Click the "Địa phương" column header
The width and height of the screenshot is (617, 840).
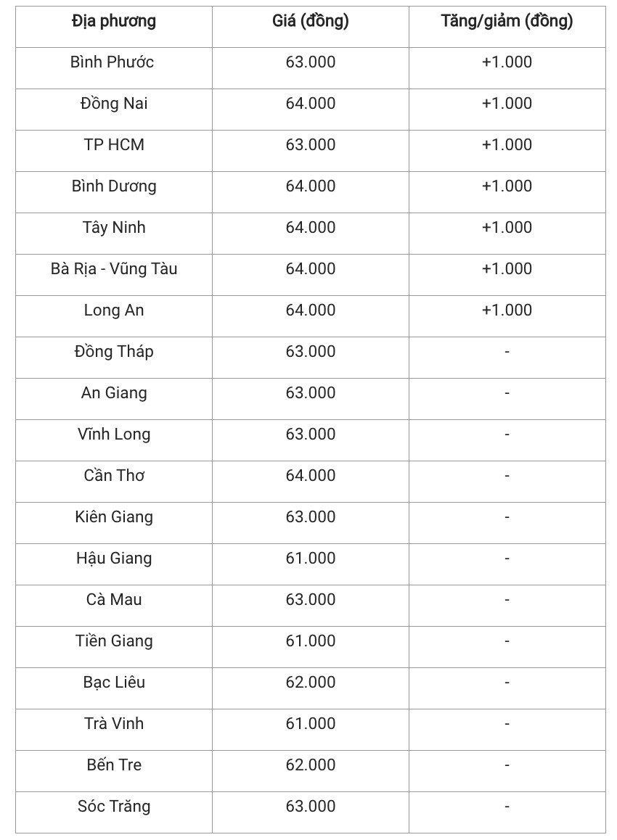tap(114, 22)
